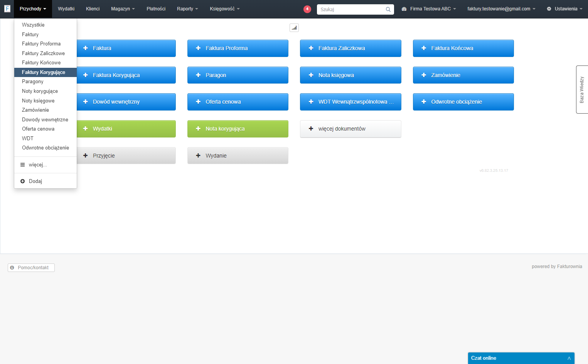Screen dimensions: 588x364
Task: Click the plus icon on Paragon button
Action: coord(198,75)
